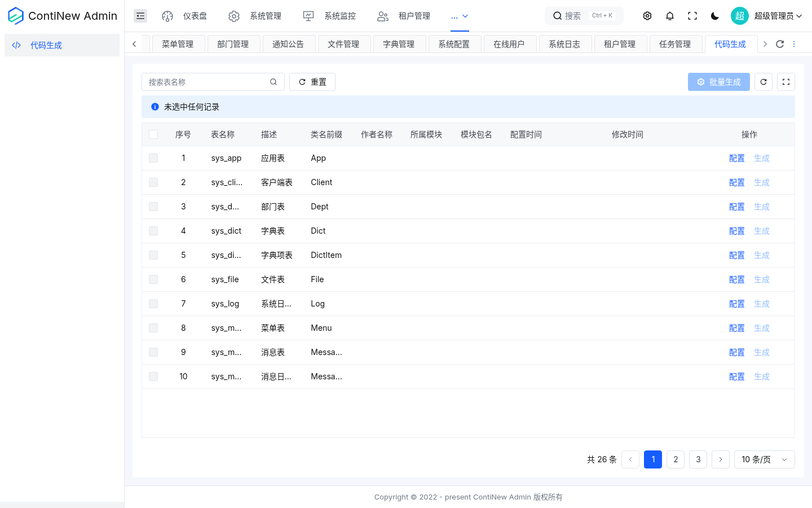The image size is (812, 508).
Task: Refresh the table list icon
Action: click(x=764, y=82)
